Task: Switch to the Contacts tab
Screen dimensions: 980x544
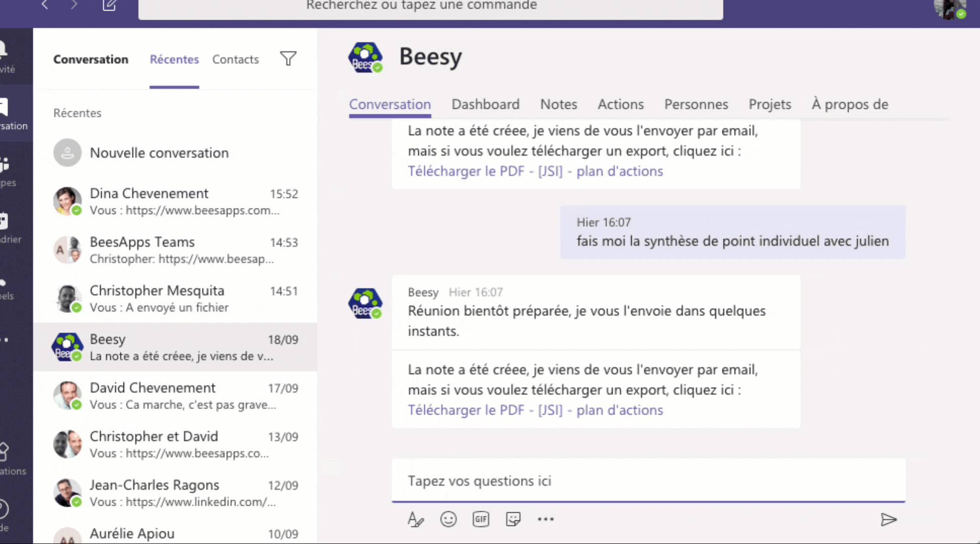Action: pyautogui.click(x=235, y=59)
